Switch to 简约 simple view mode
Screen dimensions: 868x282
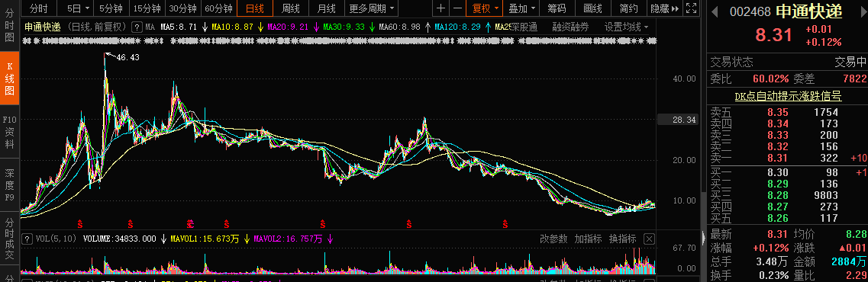pyautogui.click(x=628, y=8)
